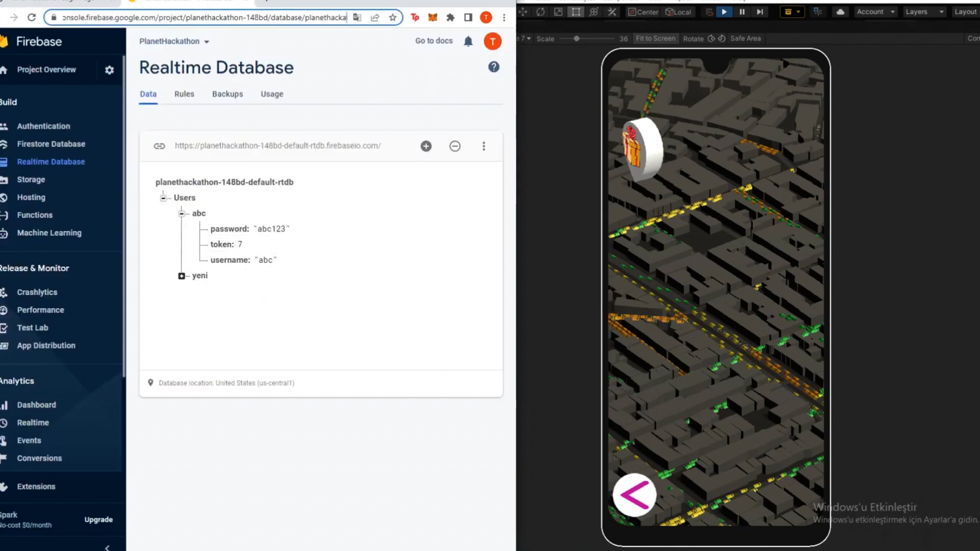Expand the yeni node

tap(182, 276)
